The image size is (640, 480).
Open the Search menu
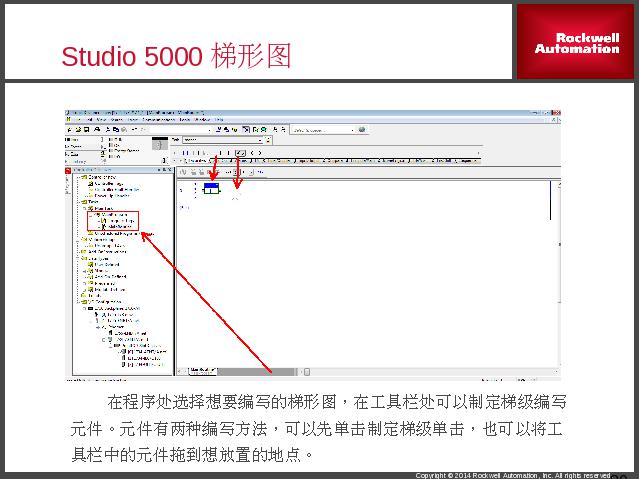(x=117, y=120)
